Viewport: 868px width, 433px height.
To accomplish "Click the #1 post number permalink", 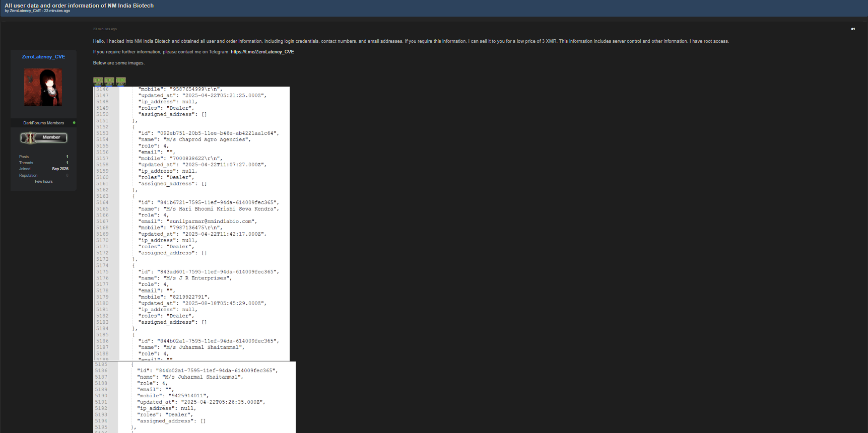I will pos(853,29).
